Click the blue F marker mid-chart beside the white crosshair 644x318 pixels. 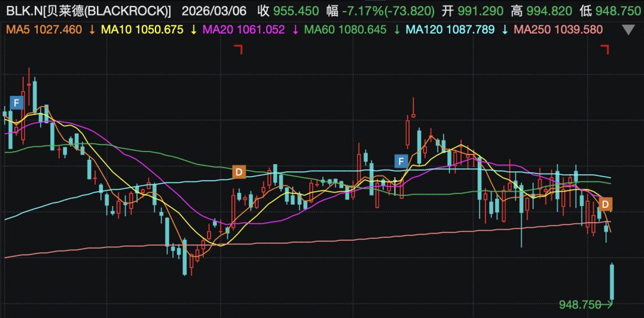click(401, 160)
